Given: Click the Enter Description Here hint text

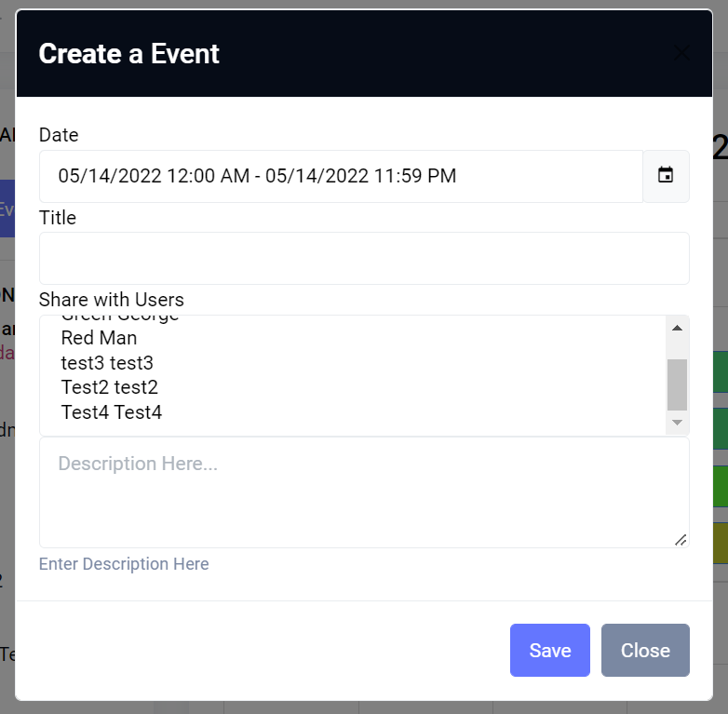Looking at the screenshot, I should (124, 564).
